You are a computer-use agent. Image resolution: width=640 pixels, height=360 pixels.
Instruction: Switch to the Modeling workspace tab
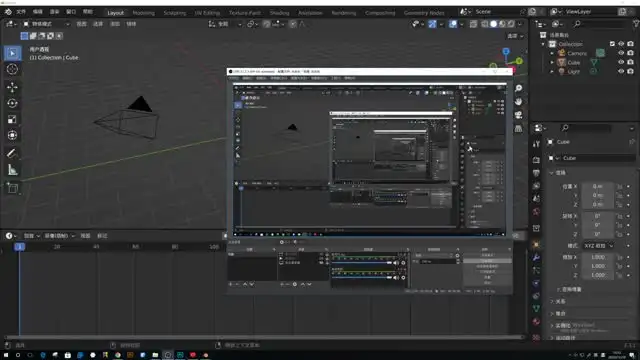144,13
